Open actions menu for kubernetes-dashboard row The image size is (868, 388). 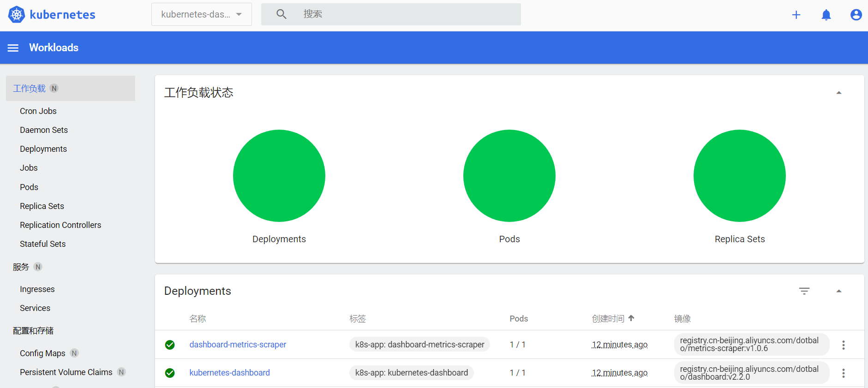(843, 373)
